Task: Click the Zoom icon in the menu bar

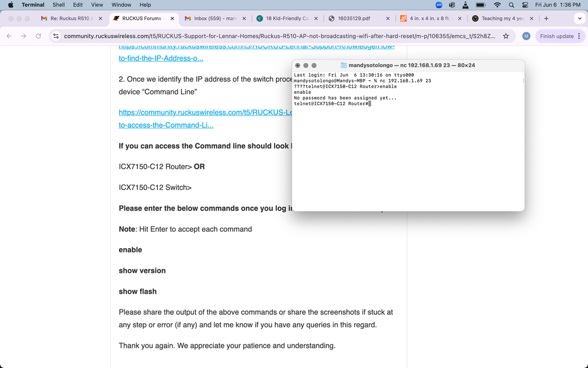Action: 438,6
